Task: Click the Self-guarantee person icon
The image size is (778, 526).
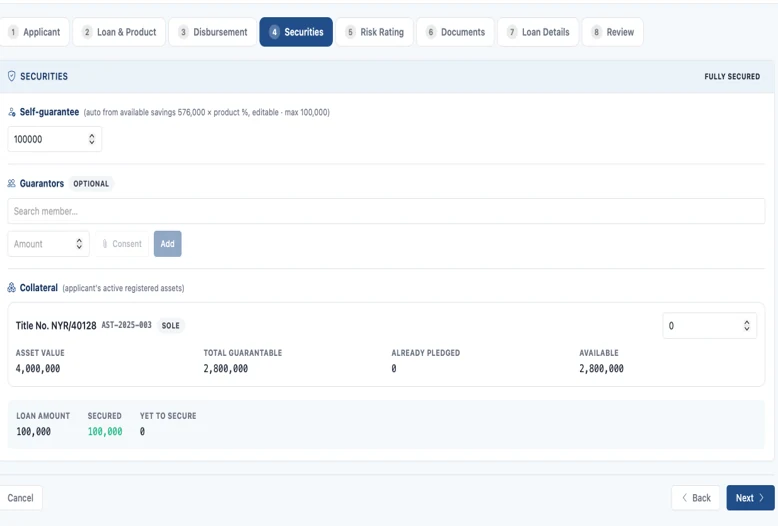Action: pos(11,112)
